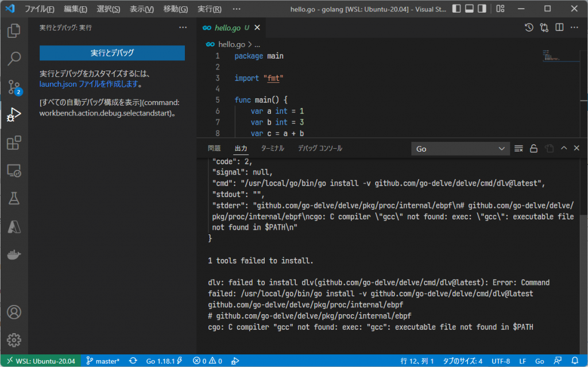Image resolution: width=588 pixels, height=367 pixels.
Task: Open the 選択(S) menu
Action: 109,9
